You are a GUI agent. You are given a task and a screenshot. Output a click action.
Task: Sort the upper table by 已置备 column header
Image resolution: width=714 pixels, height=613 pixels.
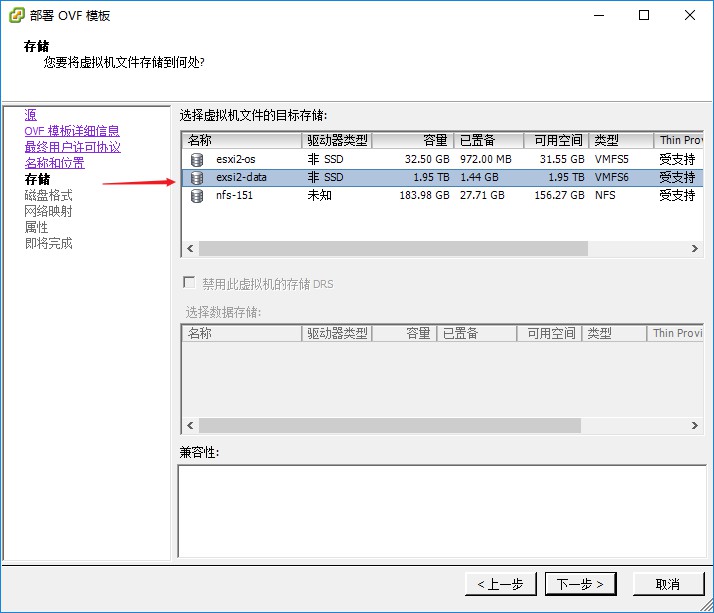tap(489, 140)
